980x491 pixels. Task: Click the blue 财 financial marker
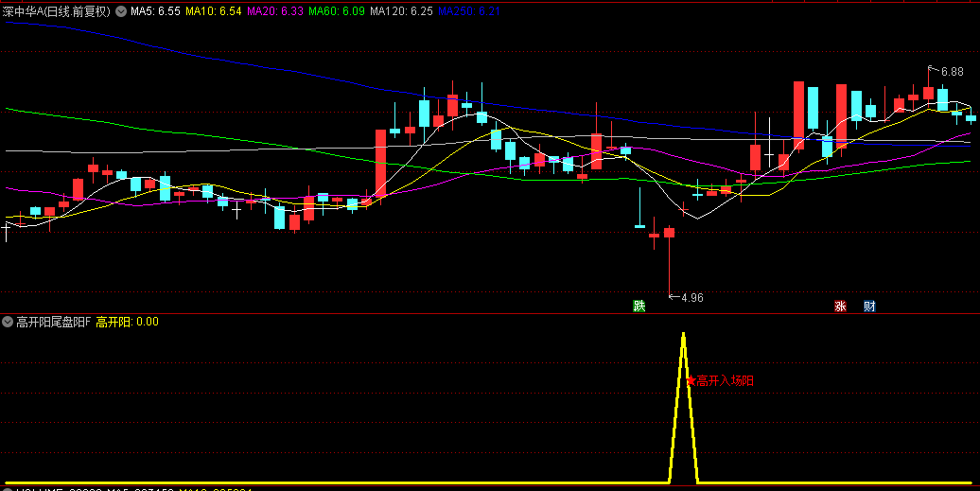(869, 306)
